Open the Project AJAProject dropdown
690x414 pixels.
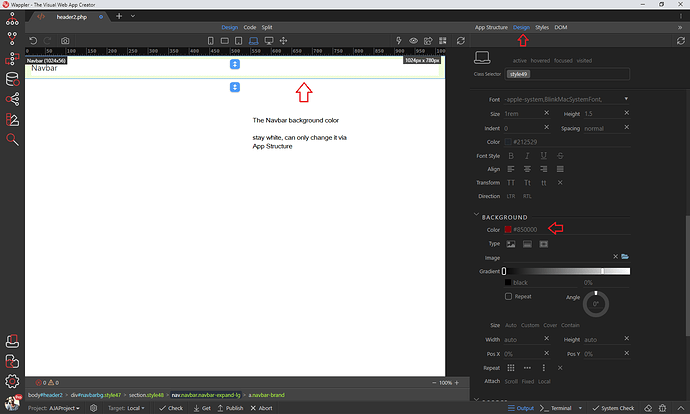point(54,408)
